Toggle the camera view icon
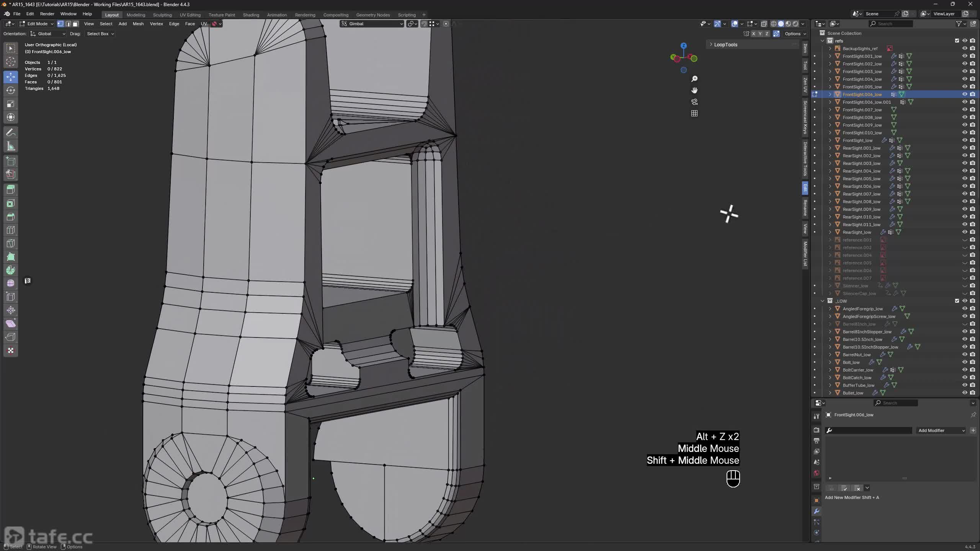Image resolution: width=980 pixels, height=551 pixels. tap(694, 102)
